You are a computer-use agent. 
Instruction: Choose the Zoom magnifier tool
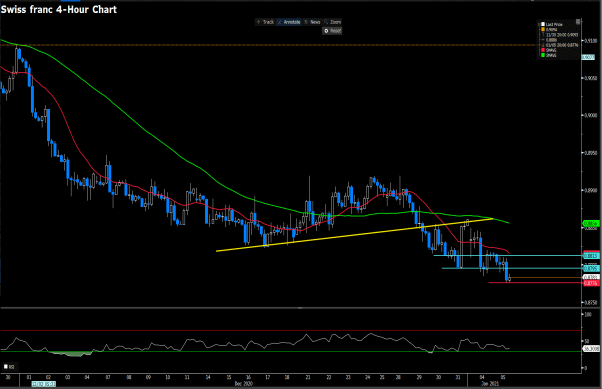pyautogui.click(x=332, y=22)
